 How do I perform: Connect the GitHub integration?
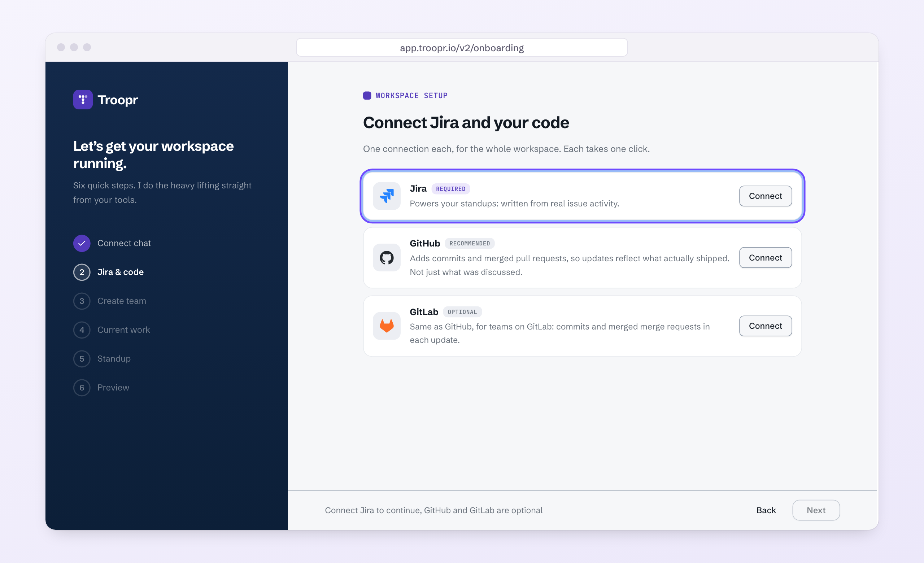click(x=766, y=258)
